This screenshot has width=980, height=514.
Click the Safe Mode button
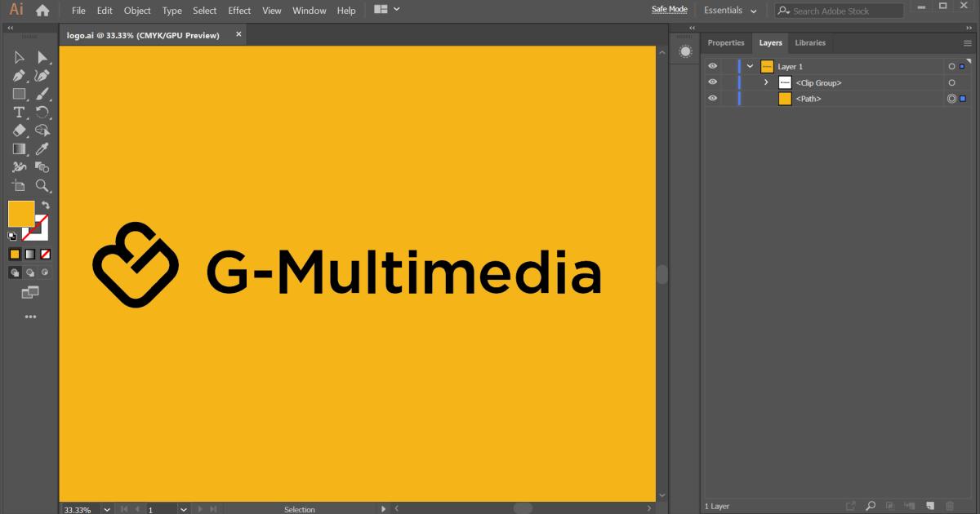pos(669,9)
